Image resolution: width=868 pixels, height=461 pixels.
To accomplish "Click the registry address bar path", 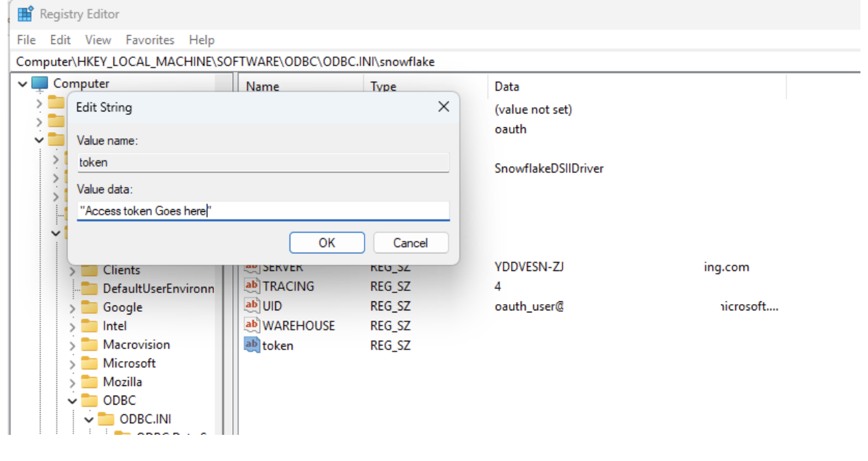I will [x=226, y=62].
